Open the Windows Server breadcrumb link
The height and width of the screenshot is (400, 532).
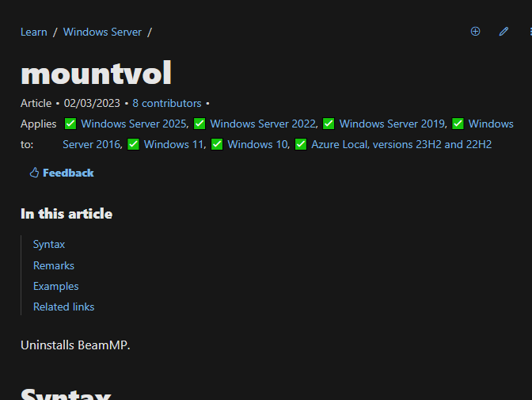pos(102,32)
